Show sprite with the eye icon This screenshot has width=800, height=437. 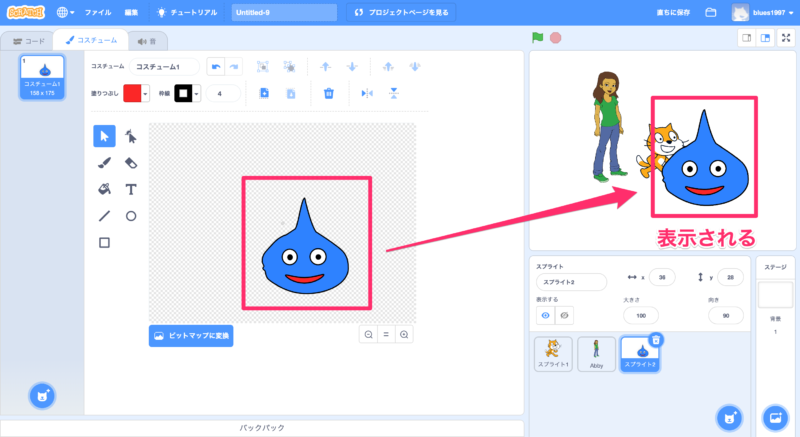[x=546, y=314]
